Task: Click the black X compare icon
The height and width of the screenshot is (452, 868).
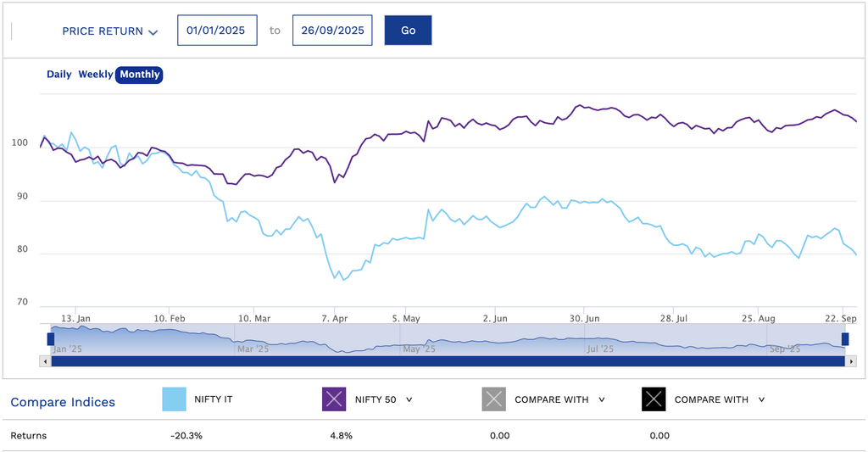Action: point(654,399)
